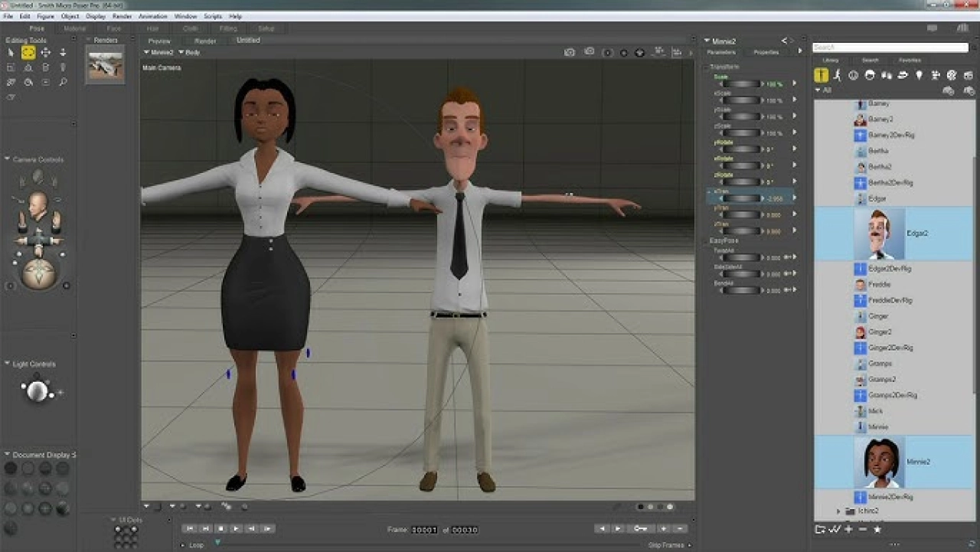The width and height of the screenshot is (980, 552).
Task: Select the four-arrow Translate tool
Action: pos(45,52)
